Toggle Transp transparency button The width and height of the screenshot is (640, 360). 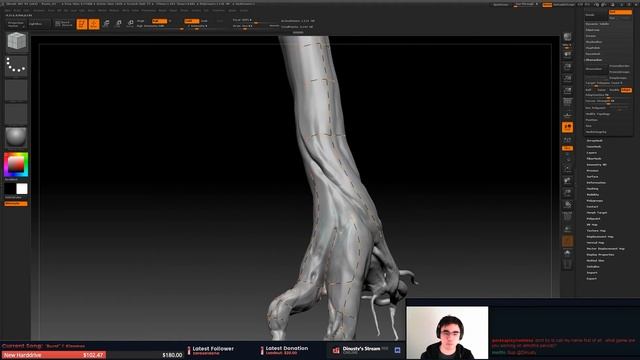567,229
